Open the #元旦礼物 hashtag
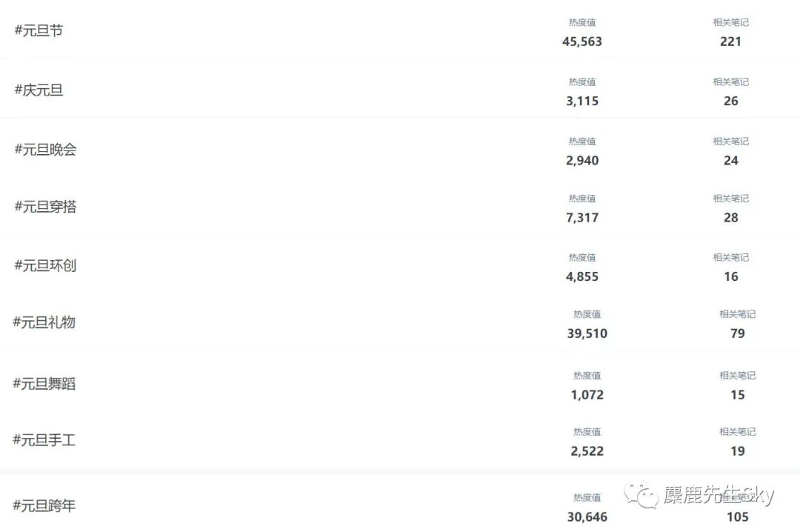 (44, 322)
